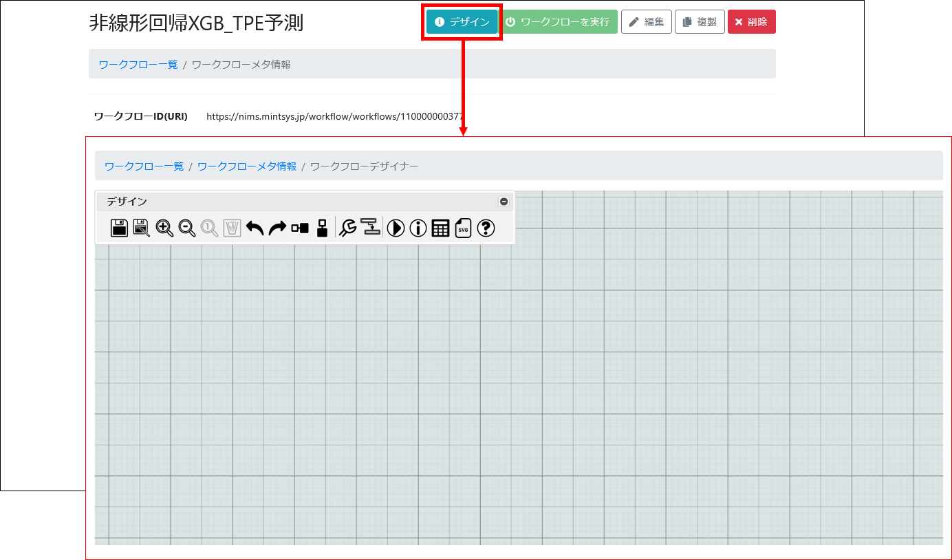952x560 pixels.
Task: Undo the last design action
Action: [x=255, y=228]
